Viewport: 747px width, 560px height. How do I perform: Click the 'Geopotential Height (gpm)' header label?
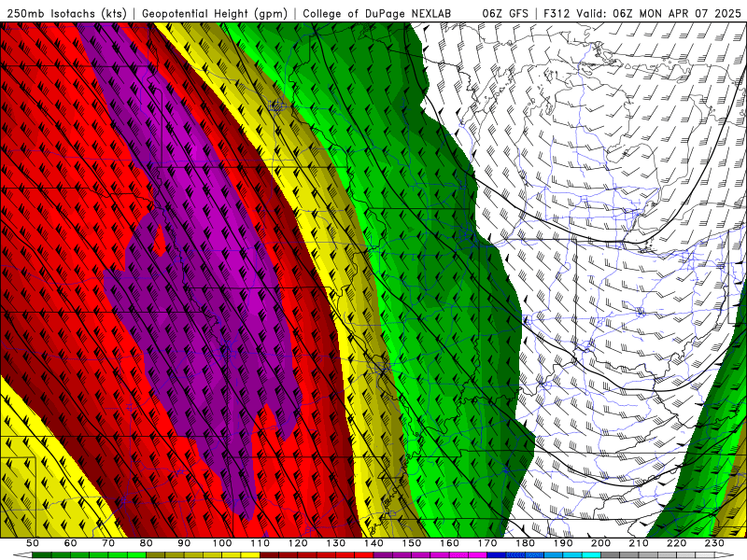tap(215, 13)
